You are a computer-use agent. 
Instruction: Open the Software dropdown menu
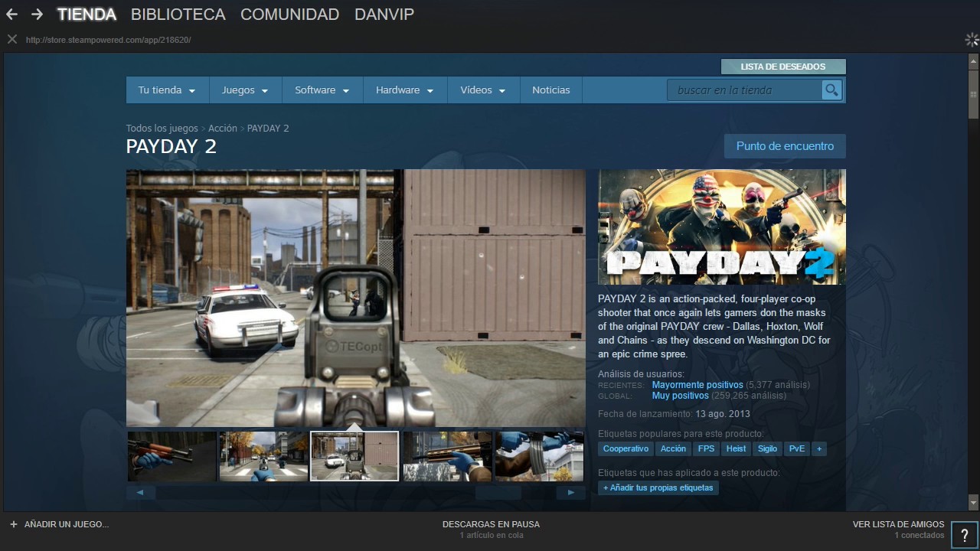click(x=322, y=90)
